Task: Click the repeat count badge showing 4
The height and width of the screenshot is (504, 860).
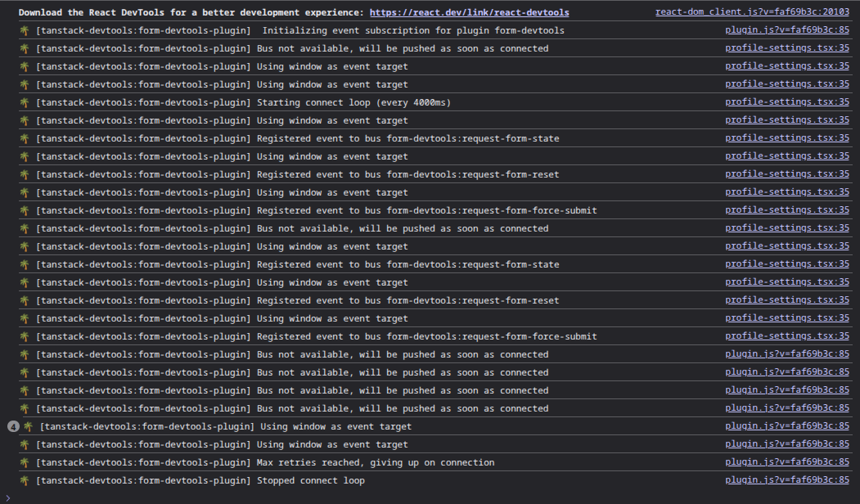Action: [x=13, y=426]
